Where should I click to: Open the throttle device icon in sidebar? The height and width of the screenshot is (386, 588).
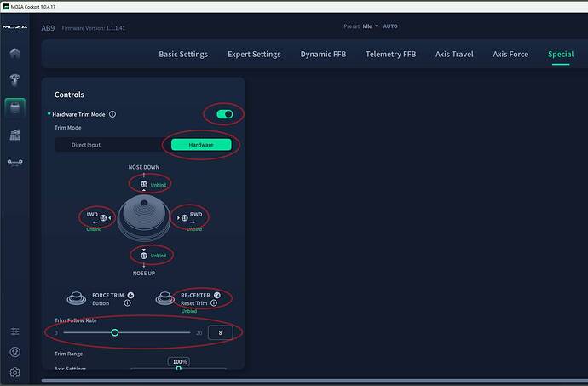pyautogui.click(x=14, y=135)
